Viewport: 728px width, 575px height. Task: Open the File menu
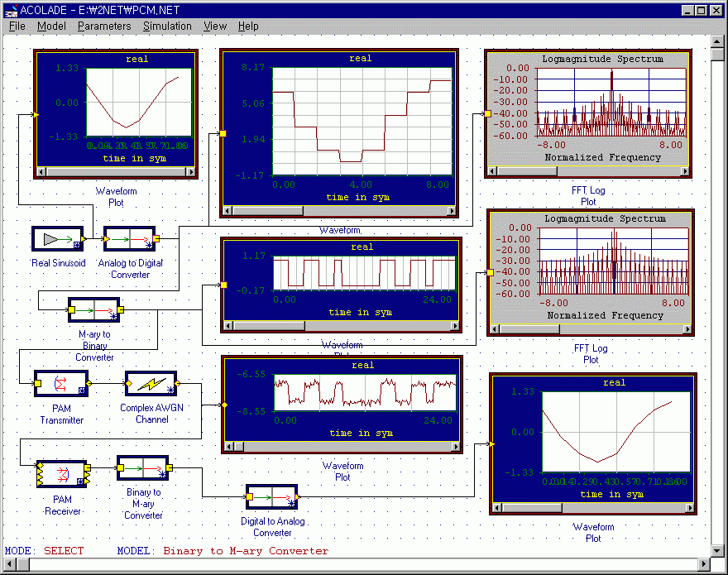pyautogui.click(x=17, y=26)
